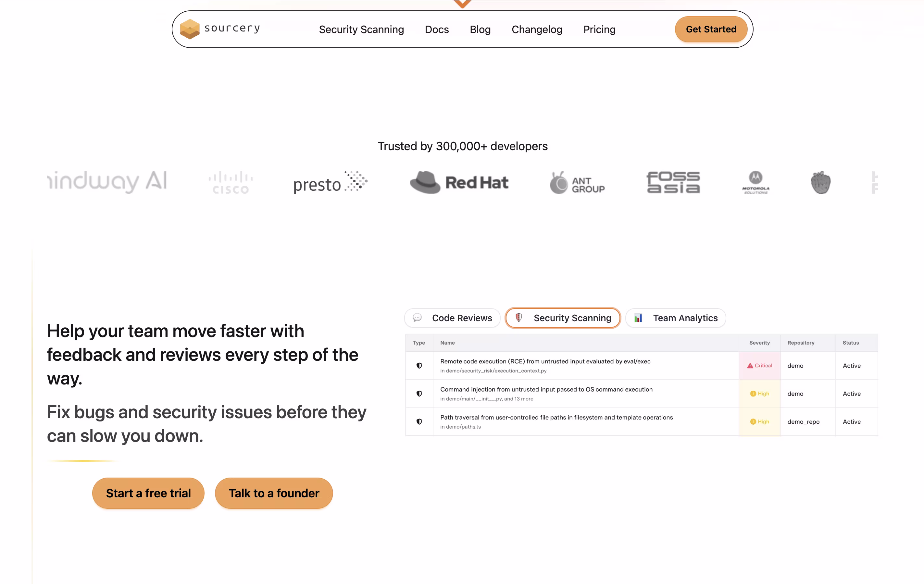The height and width of the screenshot is (584, 924).
Task: Click the Sourcery cube logo icon
Action: [x=190, y=29]
